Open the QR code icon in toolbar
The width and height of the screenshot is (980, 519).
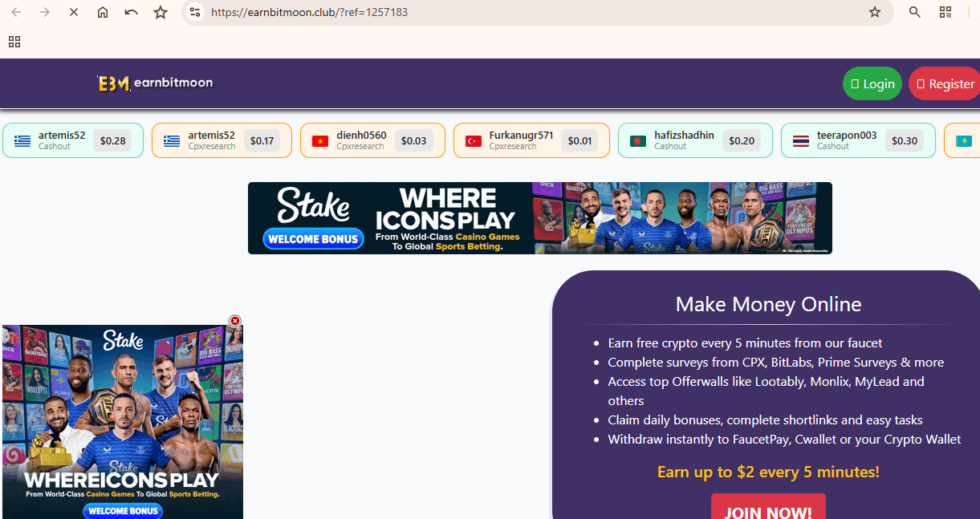pos(945,12)
